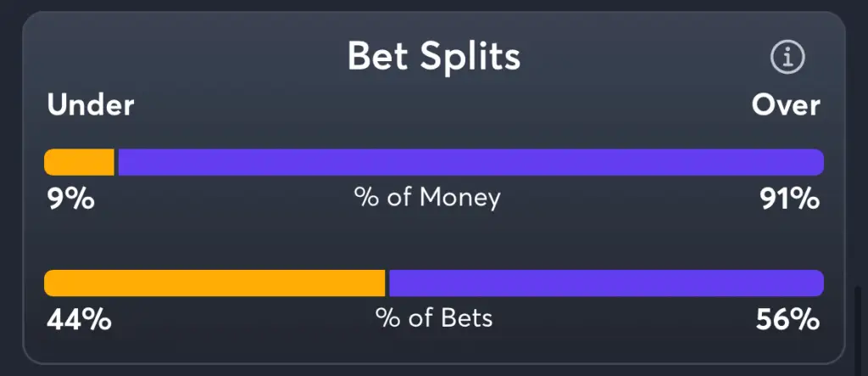
Task: Open the Bet Splits info icon
Action: pos(787,57)
